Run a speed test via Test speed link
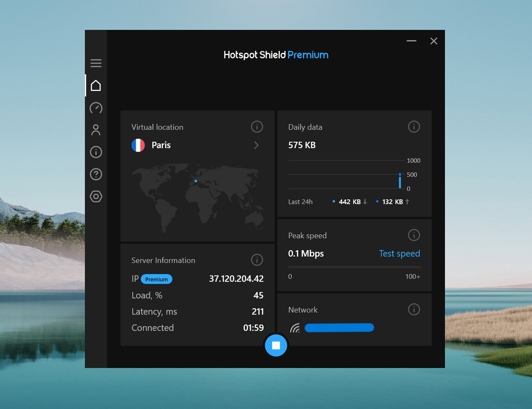The height and width of the screenshot is (409, 532). 399,253
